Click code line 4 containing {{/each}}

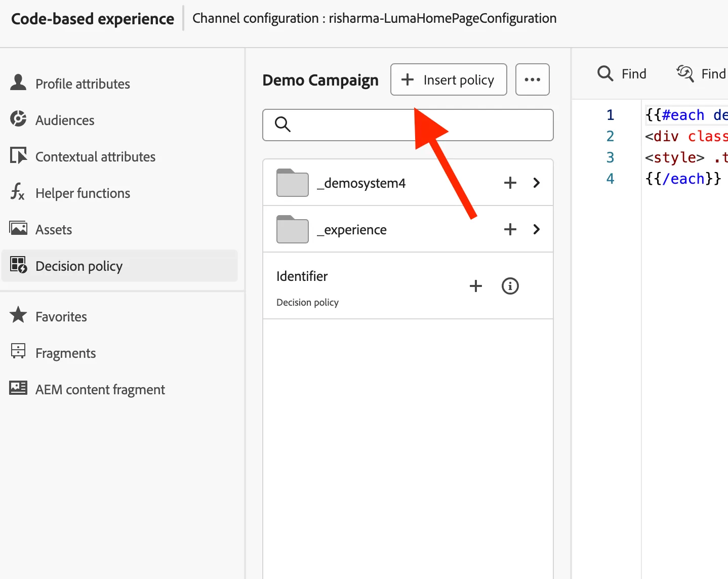[x=683, y=179]
